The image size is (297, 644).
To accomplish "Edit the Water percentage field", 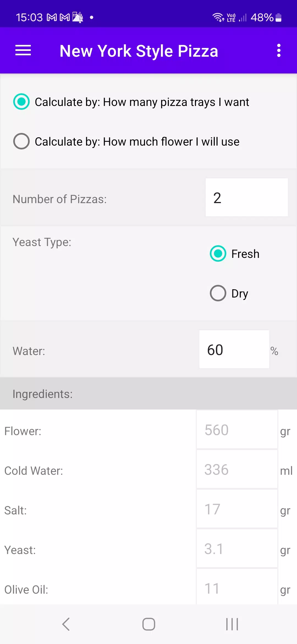I will (234, 349).
